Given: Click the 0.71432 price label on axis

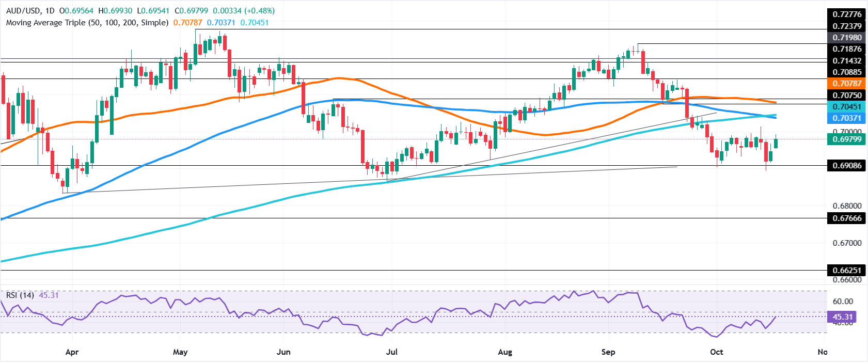Looking at the screenshot, I should (847, 61).
